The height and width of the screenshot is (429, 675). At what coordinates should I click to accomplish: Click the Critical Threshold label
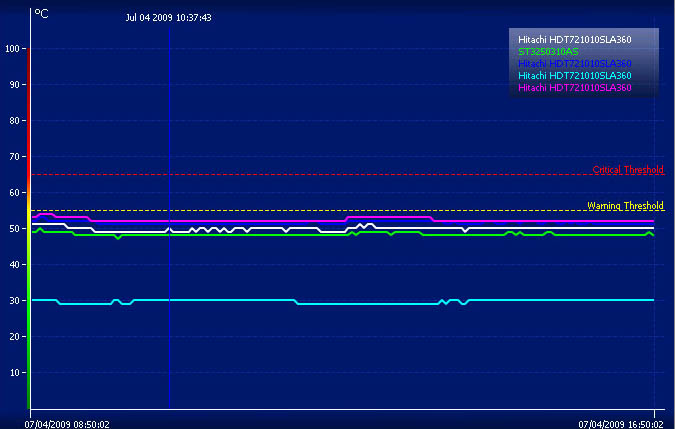pyautogui.click(x=628, y=170)
